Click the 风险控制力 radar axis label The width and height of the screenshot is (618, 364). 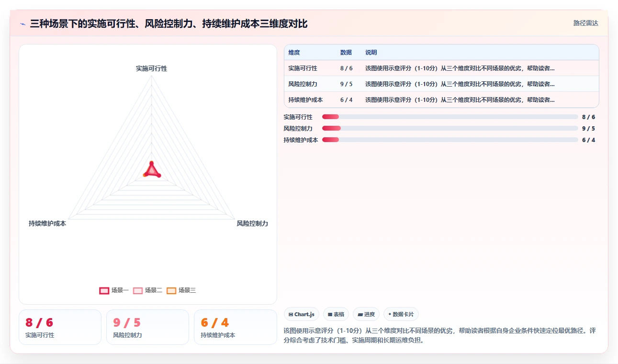(x=252, y=223)
